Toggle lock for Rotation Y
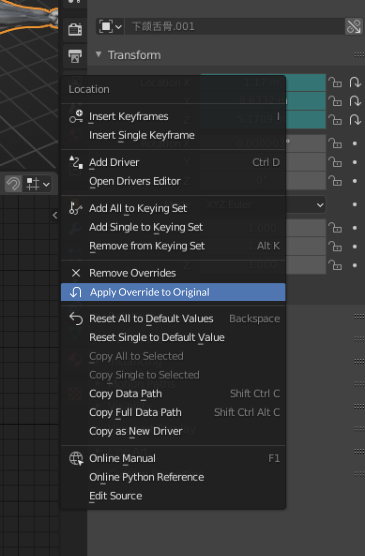Viewport: 365px width, 556px height. coord(335,162)
